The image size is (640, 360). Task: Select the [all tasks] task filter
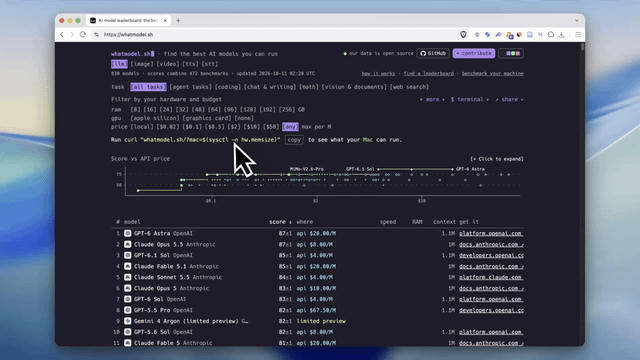148,87
